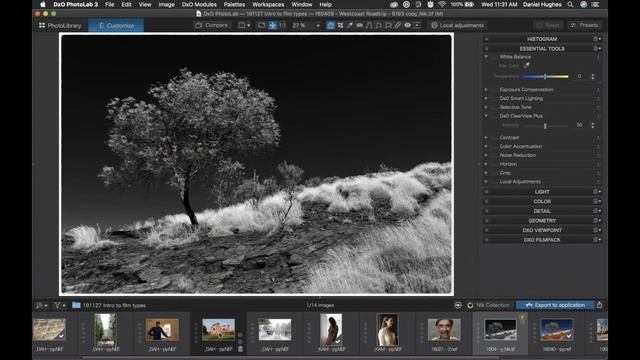This screenshot has height=360, width=640.
Task: Switch to the PhotoLibrary tab
Action: tap(60, 25)
